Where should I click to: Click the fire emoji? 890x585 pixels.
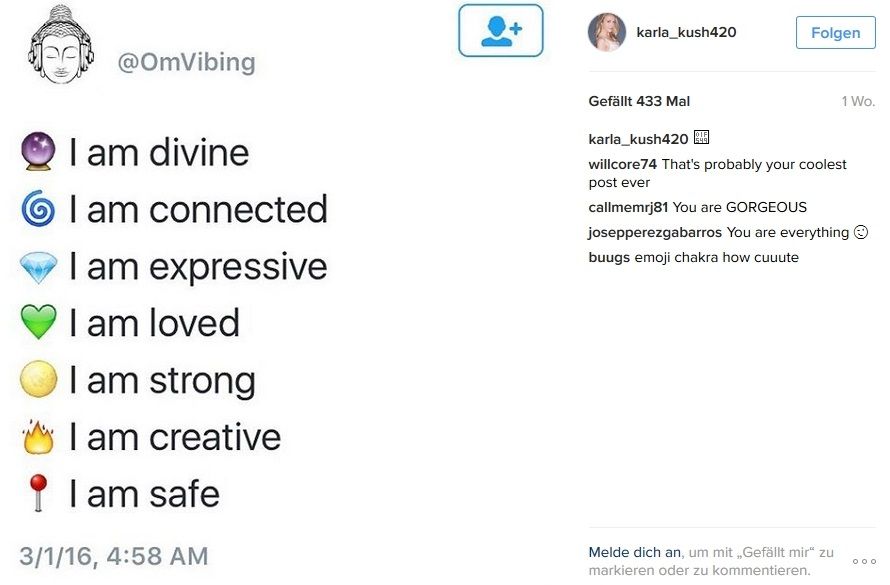(39, 438)
